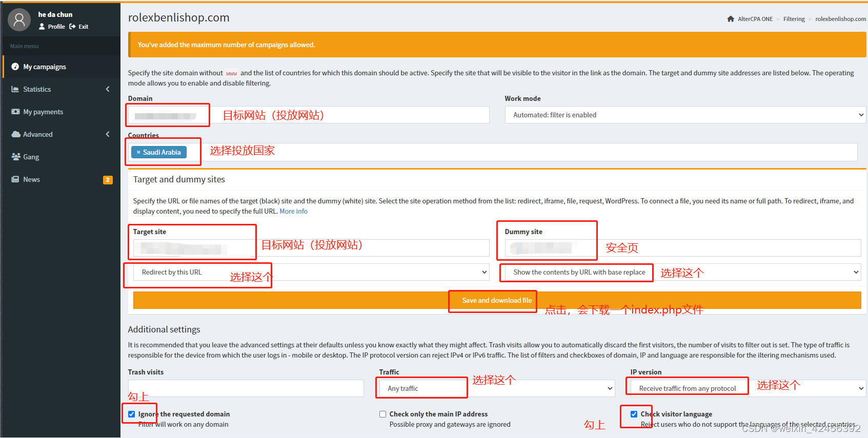
Task: Expand the Statistics submenu chevron
Action: 108,89
